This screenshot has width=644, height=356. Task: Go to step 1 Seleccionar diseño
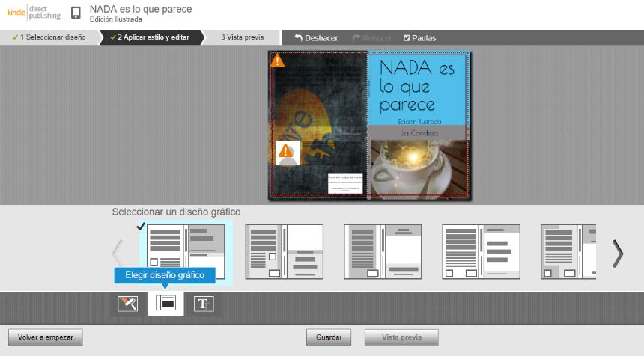tap(49, 37)
